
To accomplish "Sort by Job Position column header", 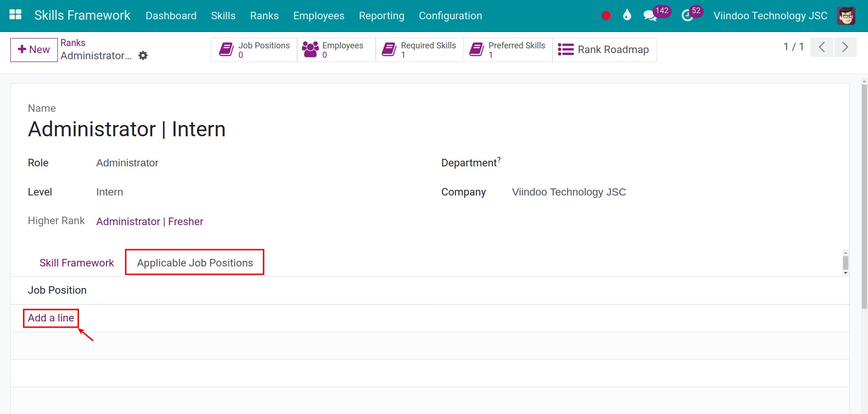I will point(57,290).
